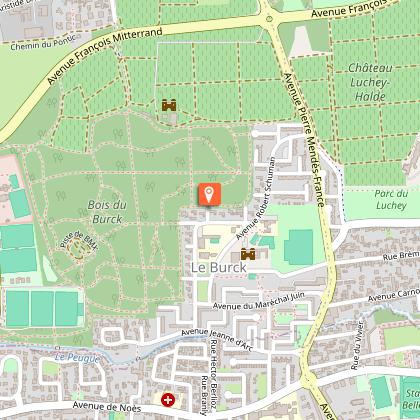Select the Avenue Robert Schuman label
The image size is (420, 420).
(x=255, y=198)
